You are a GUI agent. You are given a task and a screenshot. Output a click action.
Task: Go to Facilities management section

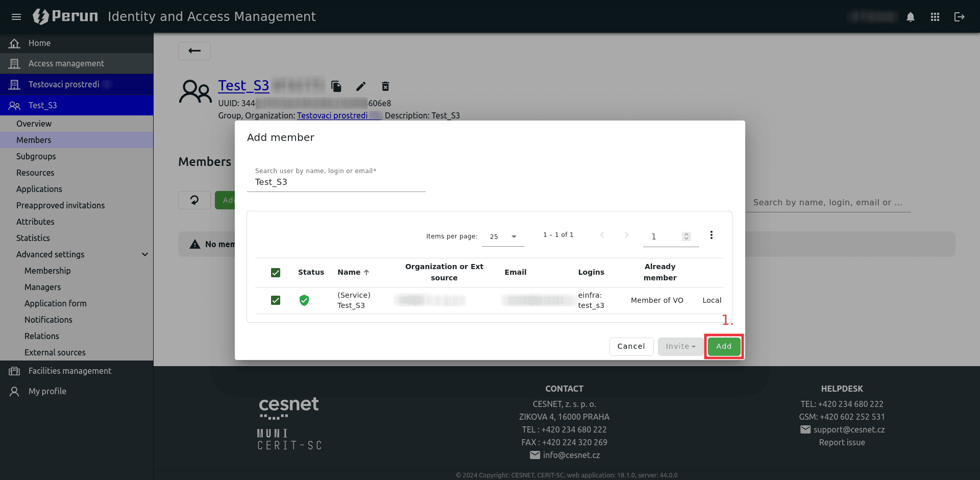(69, 371)
